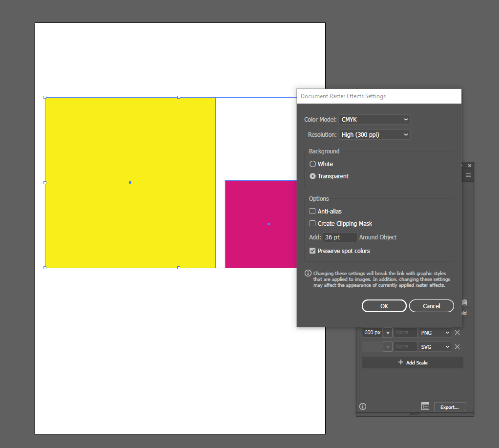Click the info icon at the panel bottom
This screenshot has height=448, width=499.
point(362,406)
